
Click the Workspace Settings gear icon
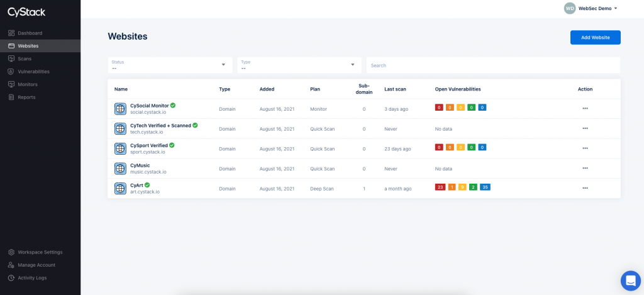11,252
